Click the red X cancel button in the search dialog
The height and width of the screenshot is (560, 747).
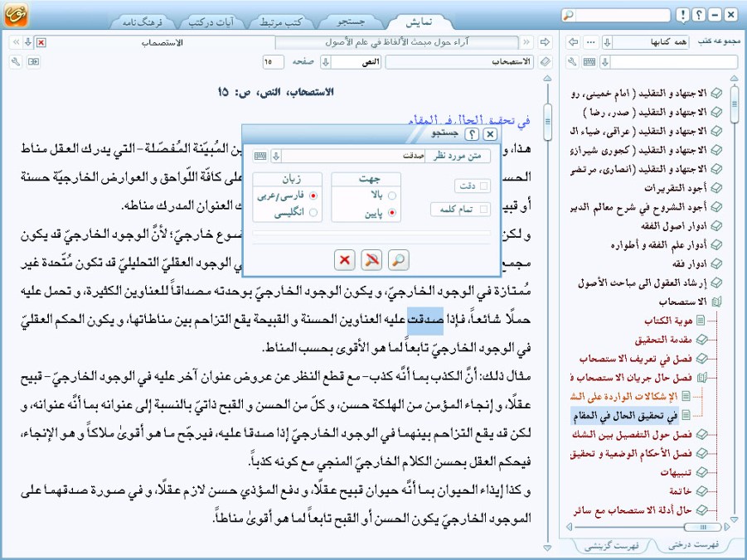tap(344, 260)
